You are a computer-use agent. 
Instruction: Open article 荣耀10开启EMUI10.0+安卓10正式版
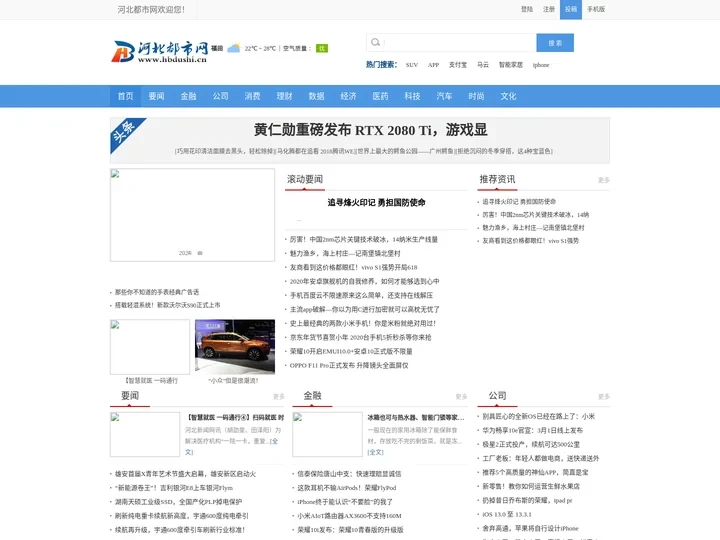(351, 351)
